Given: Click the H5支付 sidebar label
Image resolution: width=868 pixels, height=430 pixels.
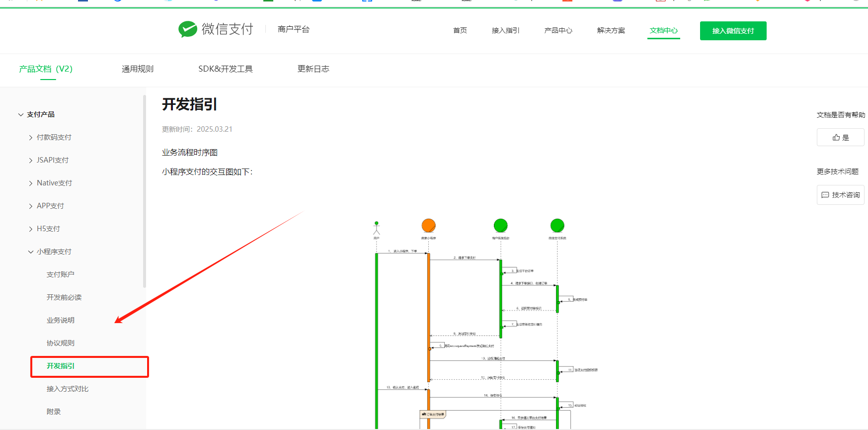Looking at the screenshot, I should point(48,229).
